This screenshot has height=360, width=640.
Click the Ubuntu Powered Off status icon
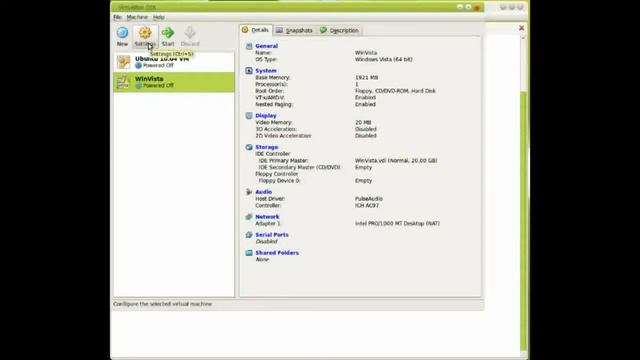click(x=138, y=65)
